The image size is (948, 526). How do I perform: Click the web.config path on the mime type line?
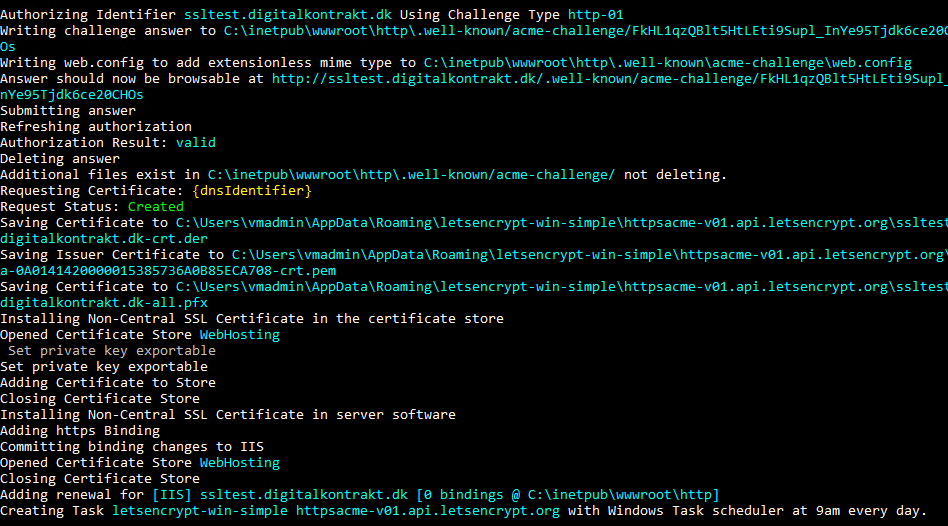(x=667, y=63)
